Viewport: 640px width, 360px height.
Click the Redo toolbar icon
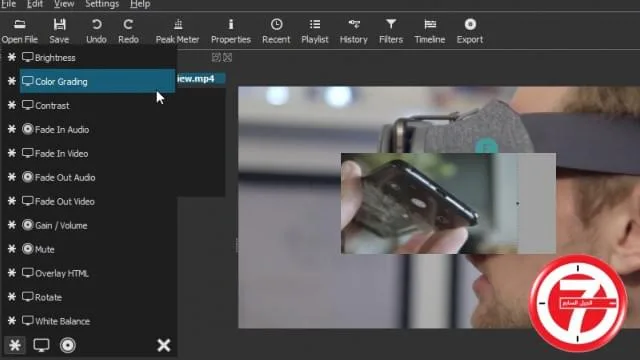point(128,31)
